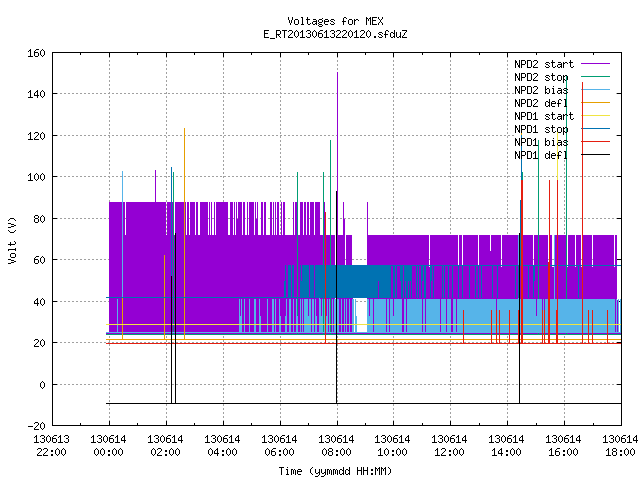Click the y-axis tick value 20
The image size is (640, 480).
tap(39, 343)
